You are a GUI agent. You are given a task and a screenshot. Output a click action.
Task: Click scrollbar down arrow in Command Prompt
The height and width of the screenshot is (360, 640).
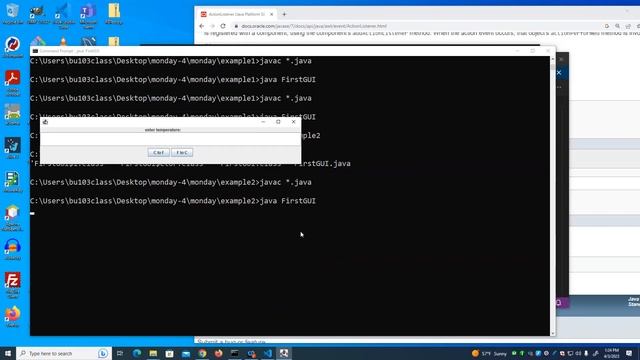click(x=553, y=333)
